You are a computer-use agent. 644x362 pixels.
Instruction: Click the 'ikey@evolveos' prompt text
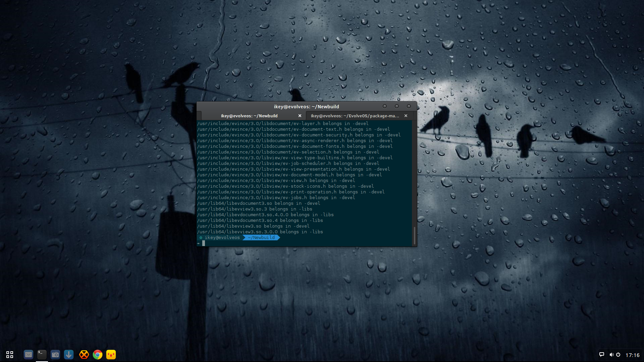pyautogui.click(x=222, y=238)
